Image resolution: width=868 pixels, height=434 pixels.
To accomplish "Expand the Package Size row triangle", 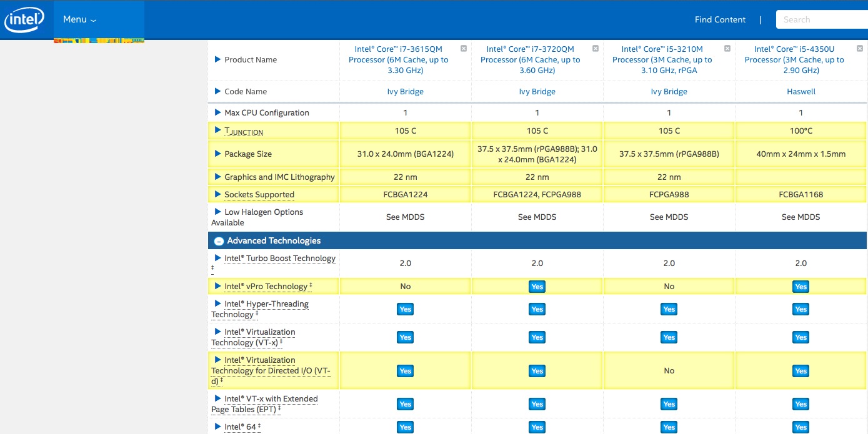I will coord(217,154).
